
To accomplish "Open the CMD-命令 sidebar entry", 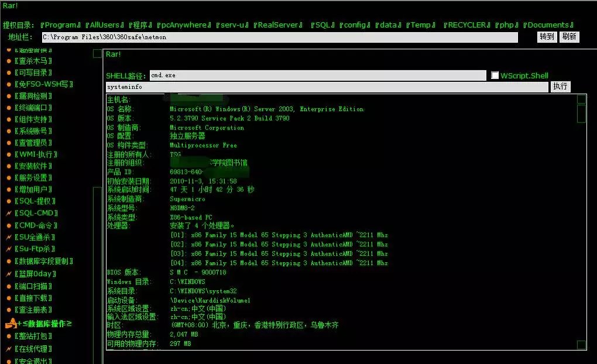I will (36, 225).
